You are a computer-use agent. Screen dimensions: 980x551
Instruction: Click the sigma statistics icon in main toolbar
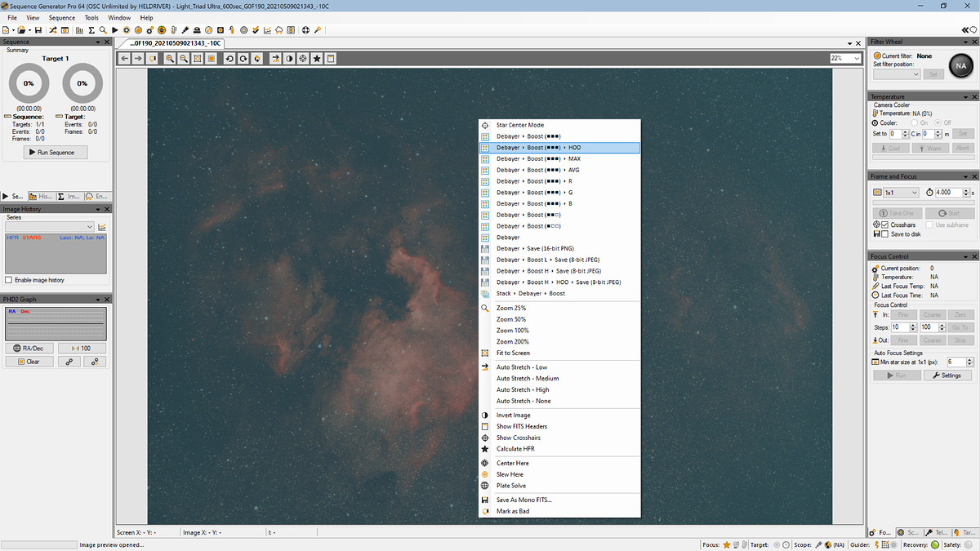coord(91,30)
